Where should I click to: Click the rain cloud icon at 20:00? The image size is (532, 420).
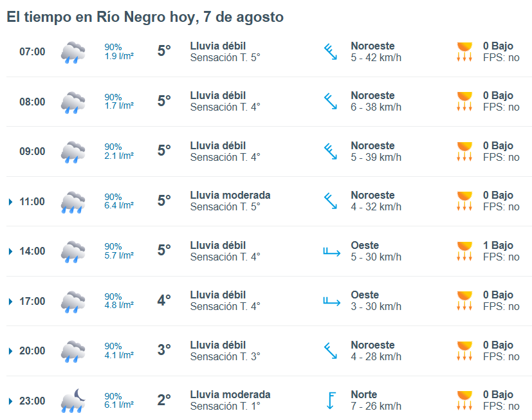coord(73,351)
